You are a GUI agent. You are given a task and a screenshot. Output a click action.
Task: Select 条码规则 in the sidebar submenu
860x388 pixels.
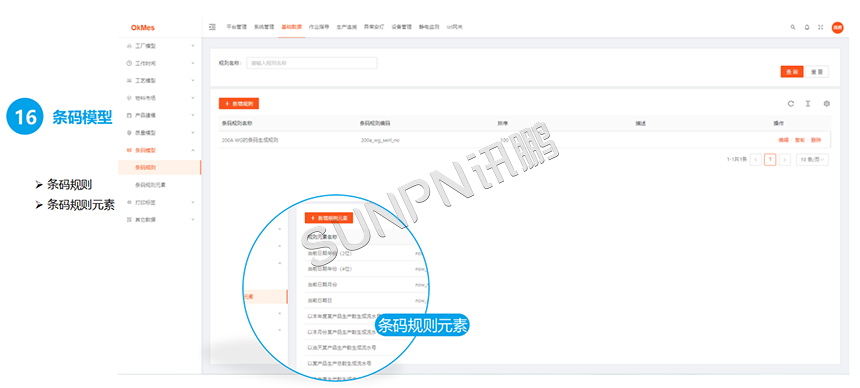click(x=160, y=167)
